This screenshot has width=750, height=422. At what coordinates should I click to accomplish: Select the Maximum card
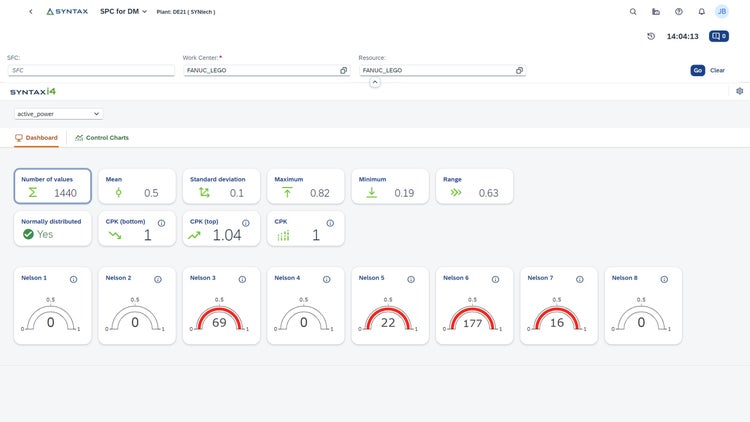point(306,186)
